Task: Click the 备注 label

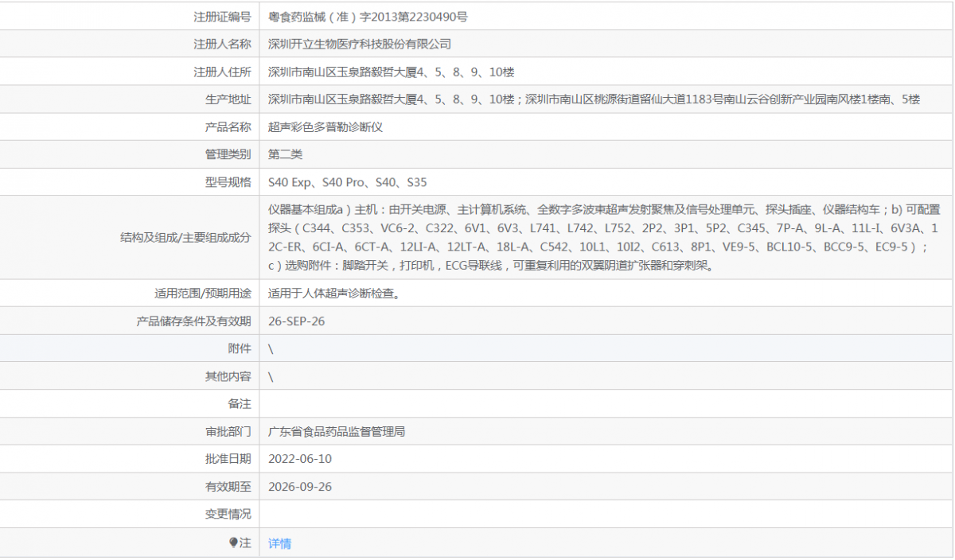Action: click(240, 404)
